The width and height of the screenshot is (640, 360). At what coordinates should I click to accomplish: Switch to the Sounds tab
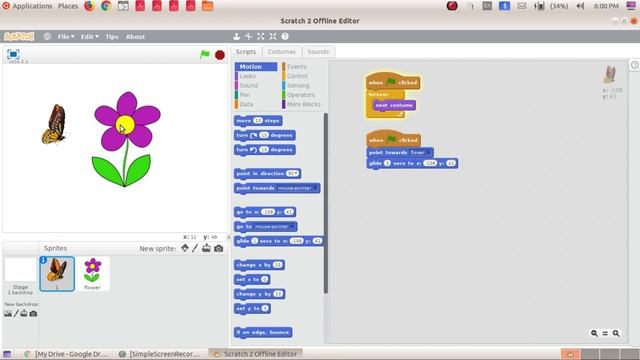coord(318,52)
